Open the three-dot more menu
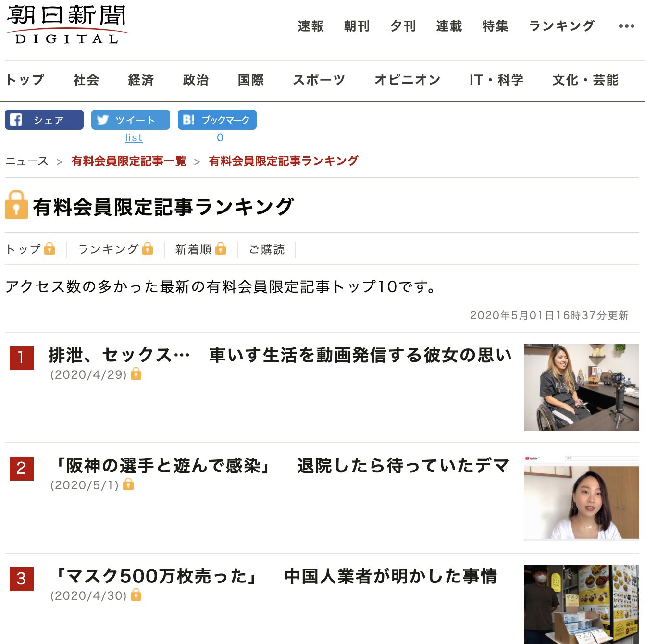645x644 pixels. pyautogui.click(x=626, y=26)
